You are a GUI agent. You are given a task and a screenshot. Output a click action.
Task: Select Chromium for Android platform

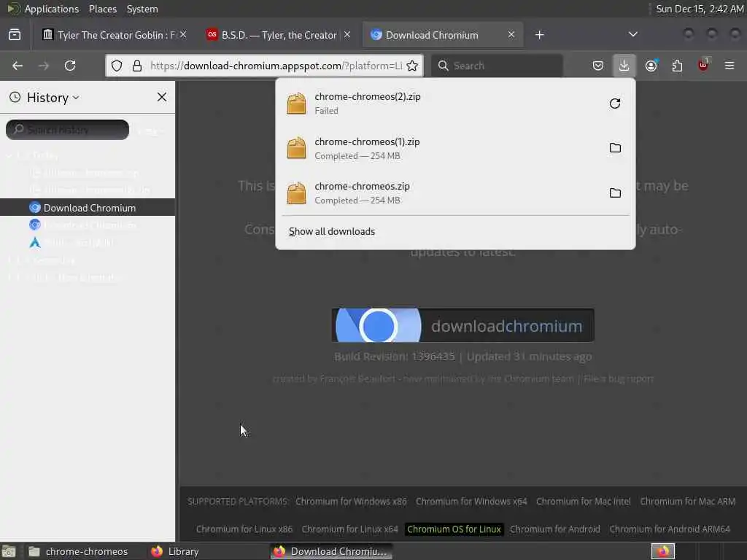[x=555, y=529]
